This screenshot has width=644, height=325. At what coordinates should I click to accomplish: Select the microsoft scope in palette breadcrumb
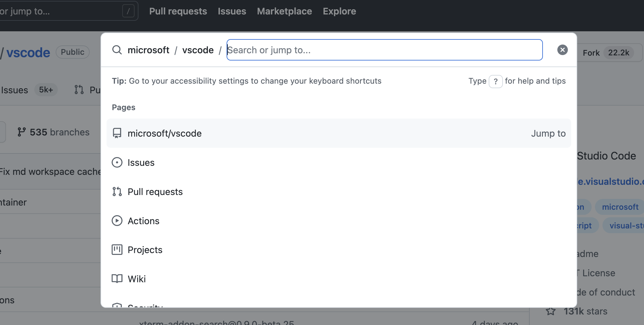coord(148,50)
